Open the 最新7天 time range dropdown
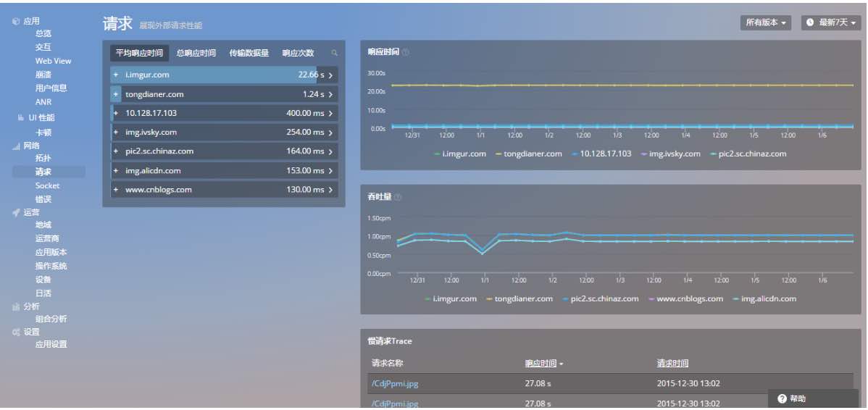The image size is (868, 410). click(x=831, y=22)
